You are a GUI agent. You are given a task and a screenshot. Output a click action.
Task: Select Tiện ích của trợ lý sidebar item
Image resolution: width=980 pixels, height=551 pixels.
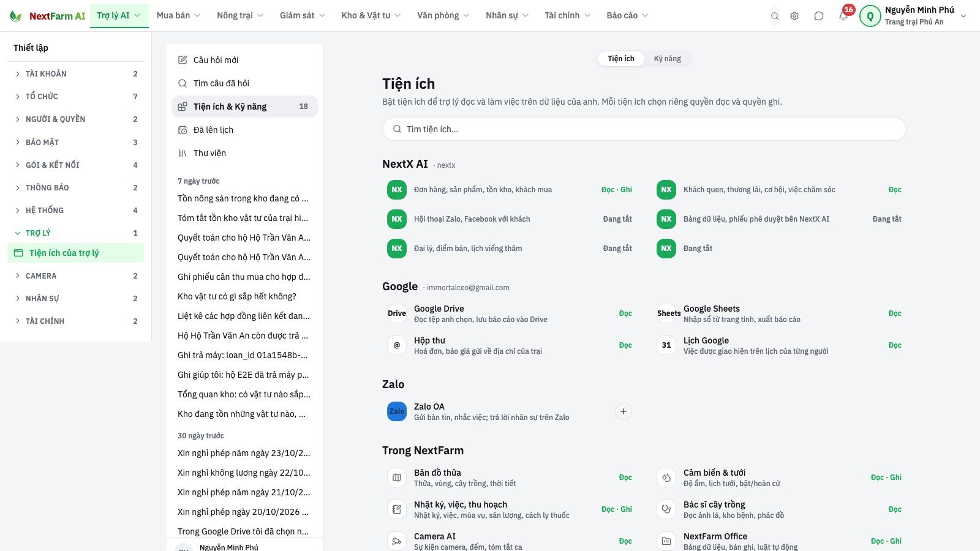[76, 253]
